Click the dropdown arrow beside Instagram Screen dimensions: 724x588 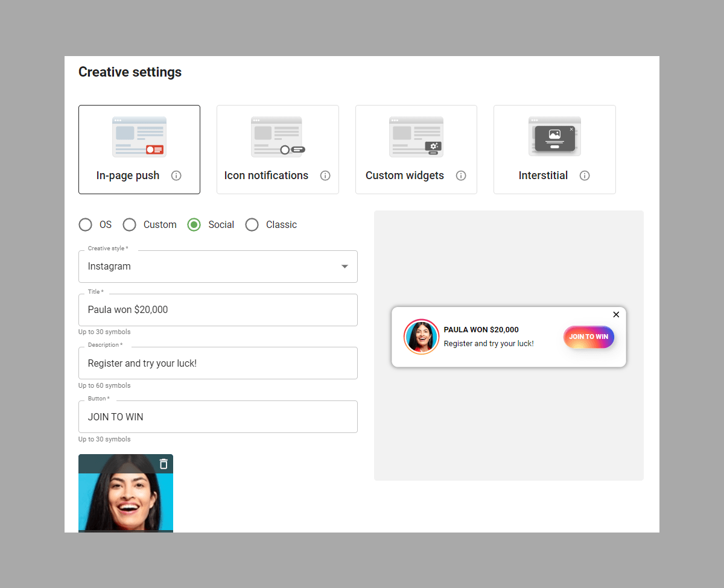[x=345, y=267]
